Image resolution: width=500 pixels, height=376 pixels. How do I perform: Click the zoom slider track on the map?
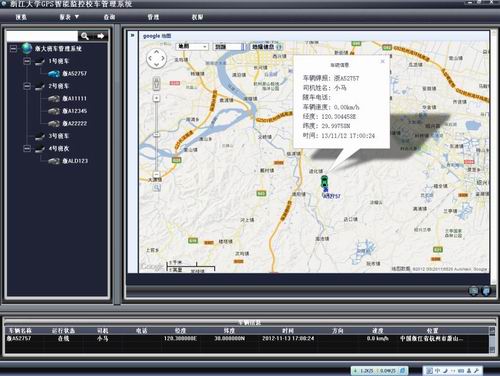156,136
